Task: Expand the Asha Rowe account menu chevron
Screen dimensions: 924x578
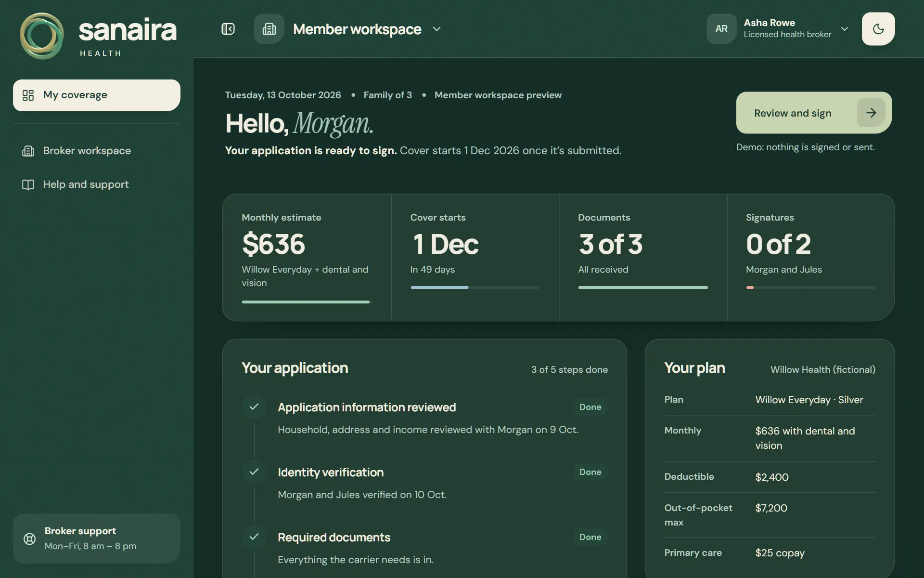Action: coord(845,29)
